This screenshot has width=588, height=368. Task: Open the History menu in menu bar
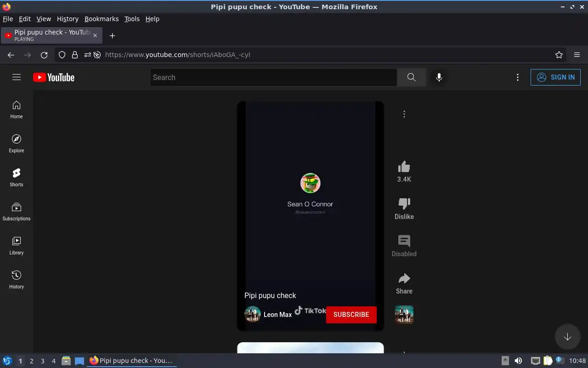tap(68, 19)
